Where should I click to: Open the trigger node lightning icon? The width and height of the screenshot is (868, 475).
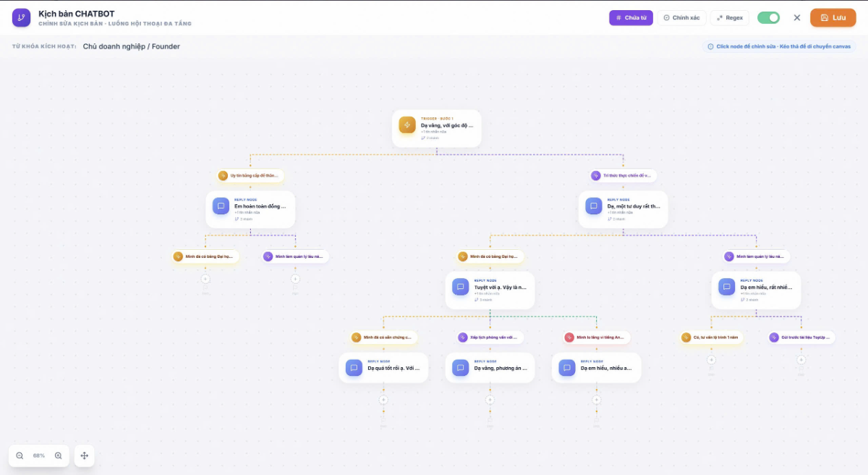407,125
